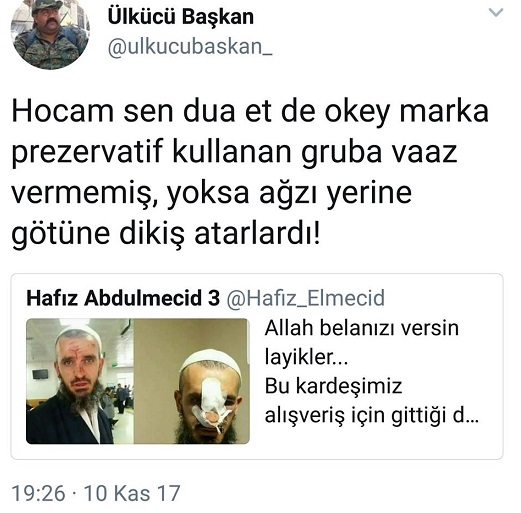Screen dimensions: 521x513
Task: View the photo of the man with forehead wounds
Action: [80, 381]
